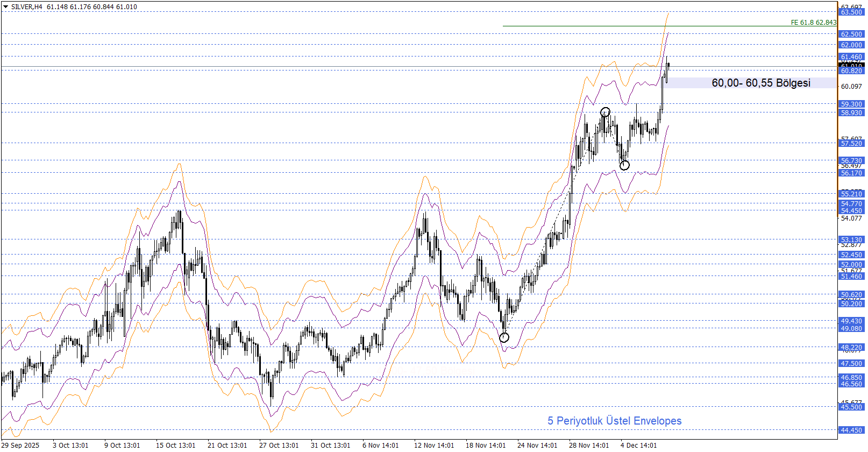Select the circle marker at the November low
The height and width of the screenshot is (452, 868).
504,337
